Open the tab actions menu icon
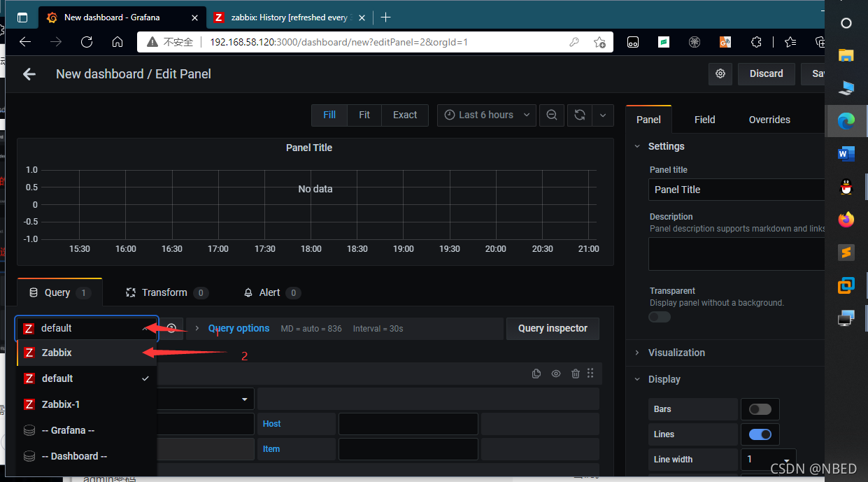Screen dimensions: 868x482 tap(22, 17)
